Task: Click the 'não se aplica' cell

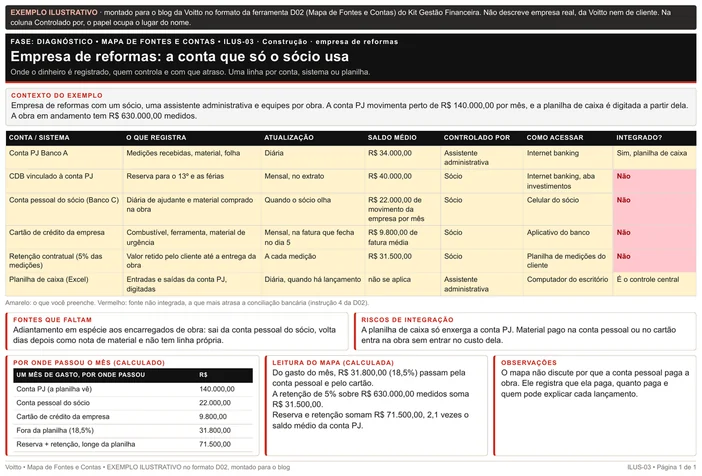Action: tap(403, 284)
